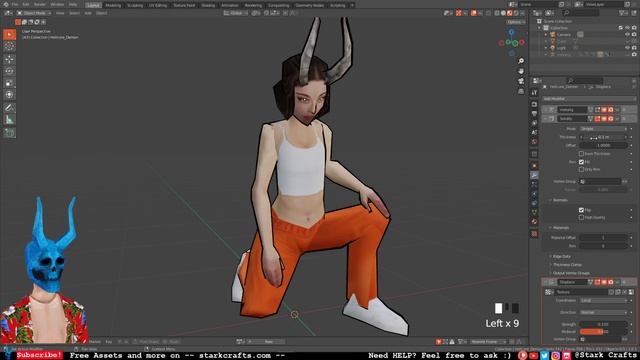This screenshot has height=360, width=640.
Task: Click the Zoom view magnifier icon
Action: [x=521, y=61]
